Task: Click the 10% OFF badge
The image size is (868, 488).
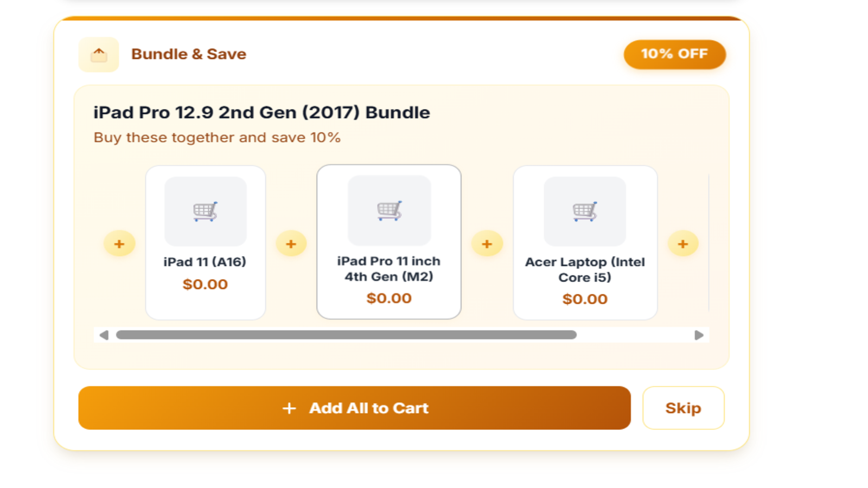Action: 674,54
